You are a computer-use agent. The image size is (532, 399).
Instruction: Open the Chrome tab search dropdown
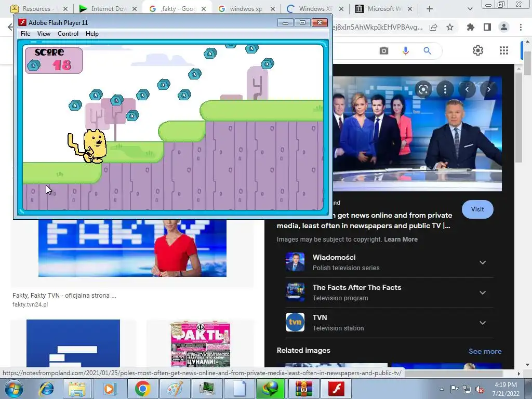(x=470, y=9)
